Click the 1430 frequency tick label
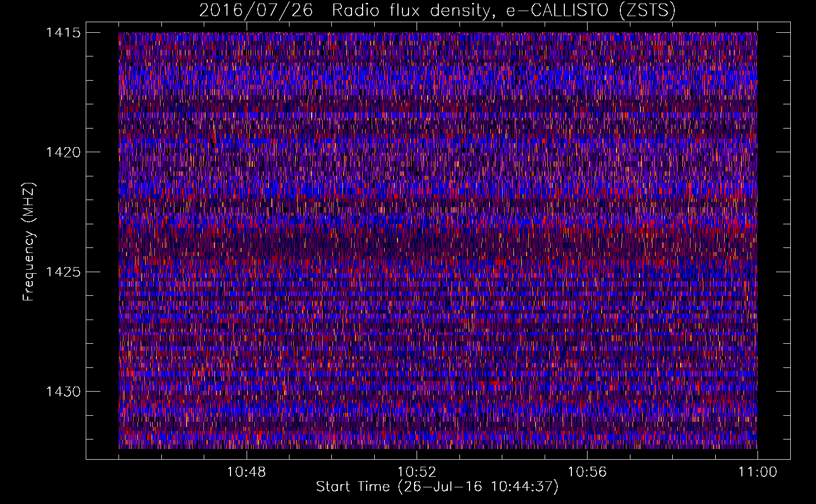 pos(63,392)
